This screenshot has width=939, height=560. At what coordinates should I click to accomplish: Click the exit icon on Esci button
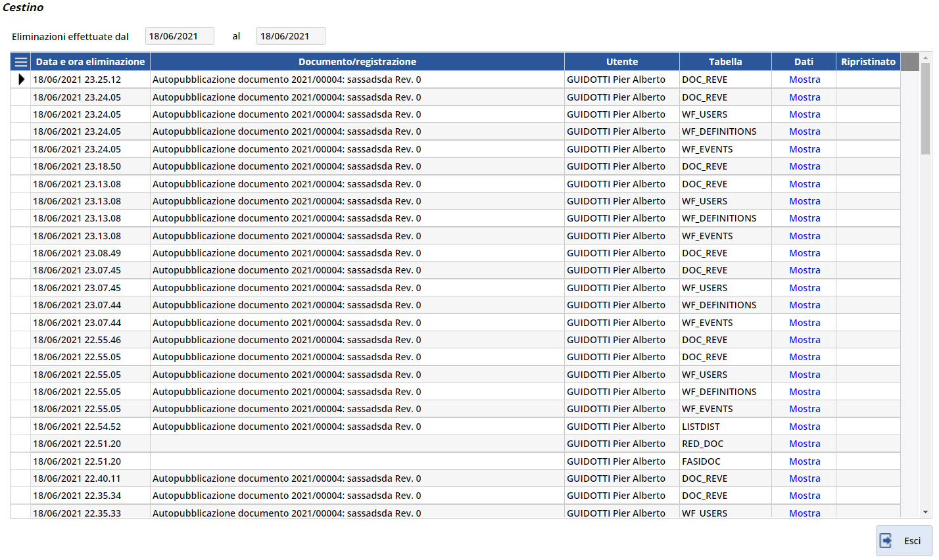(886, 541)
